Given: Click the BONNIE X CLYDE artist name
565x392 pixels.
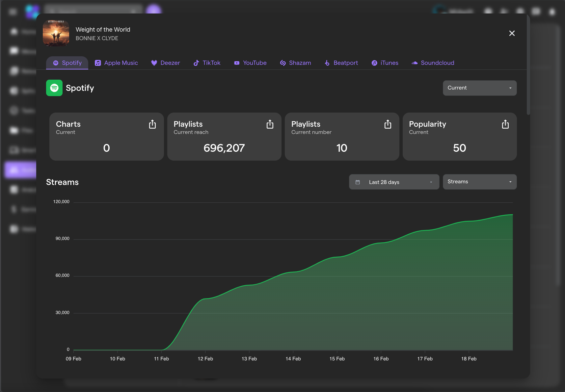Looking at the screenshot, I should (97, 38).
